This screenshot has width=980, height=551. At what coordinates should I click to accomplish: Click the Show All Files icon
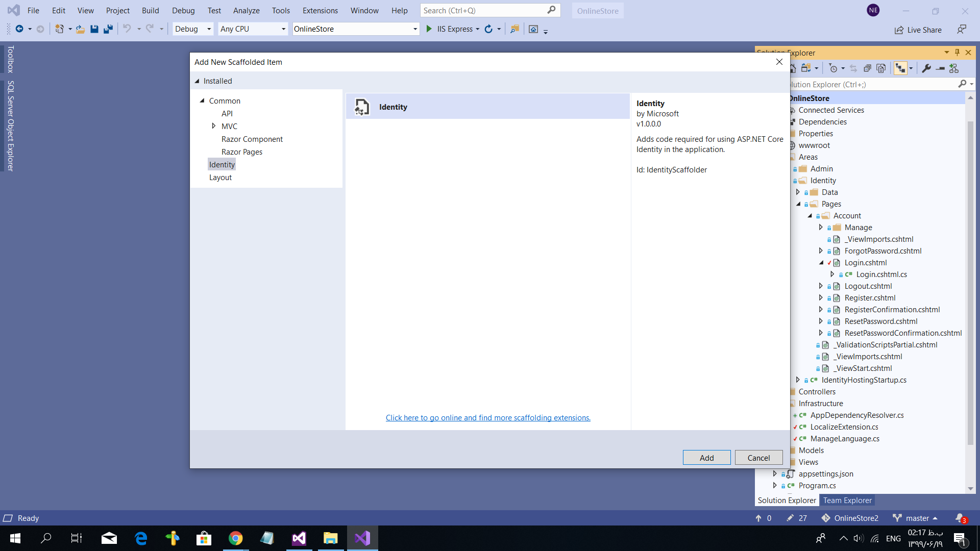[x=881, y=68]
